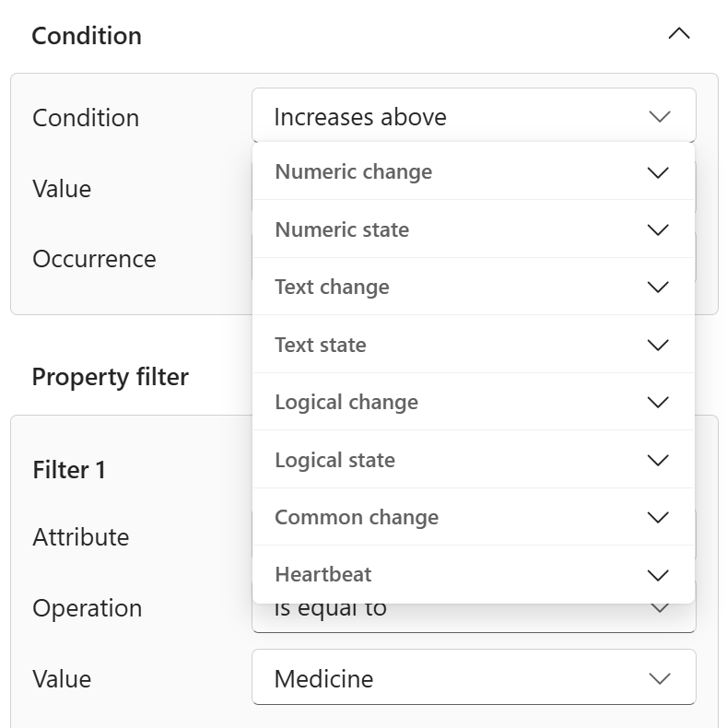The height and width of the screenshot is (728, 727).
Task: Expand the Text change group
Action: (x=474, y=287)
